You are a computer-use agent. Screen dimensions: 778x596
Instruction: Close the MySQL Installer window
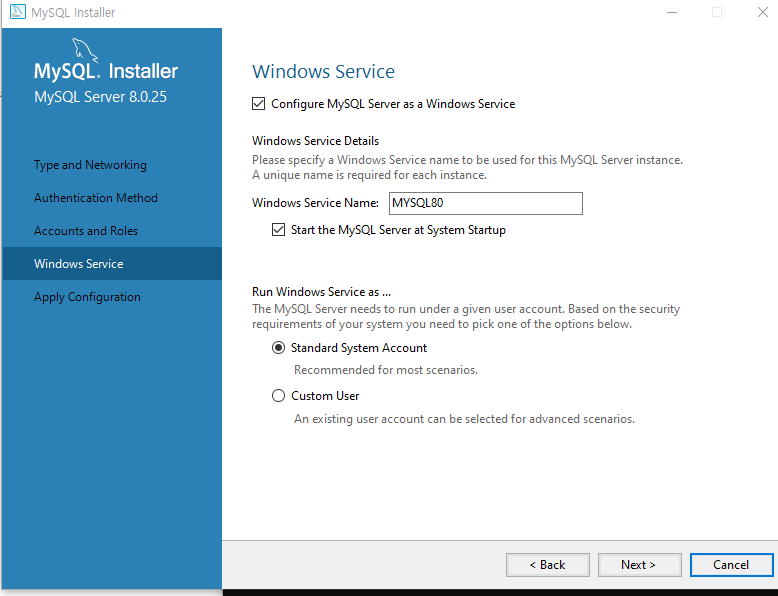[x=763, y=12]
